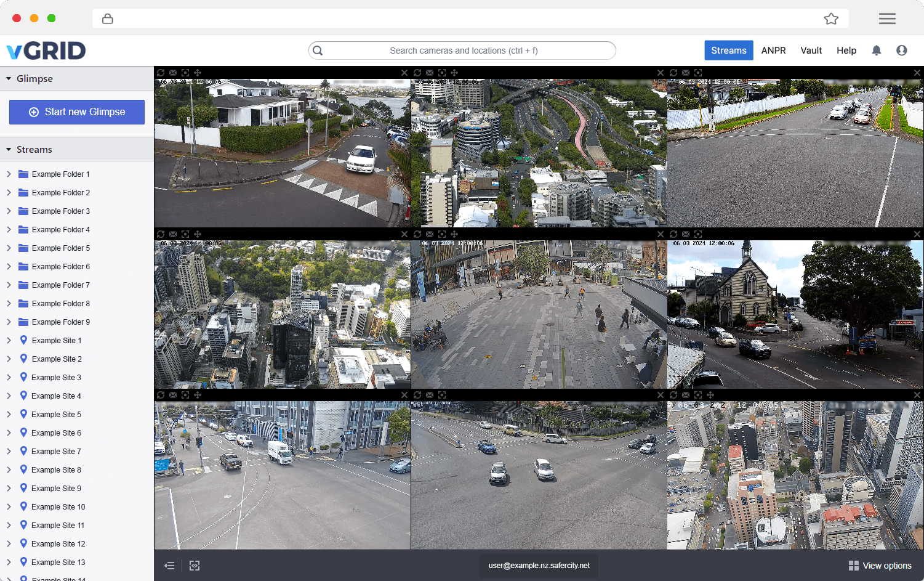924x581 pixels.
Task: Open the Vault tab
Action: point(811,51)
